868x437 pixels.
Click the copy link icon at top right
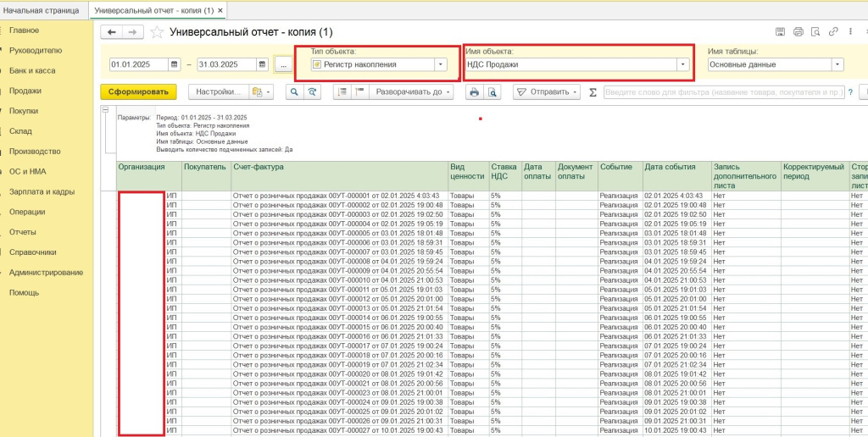click(833, 32)
